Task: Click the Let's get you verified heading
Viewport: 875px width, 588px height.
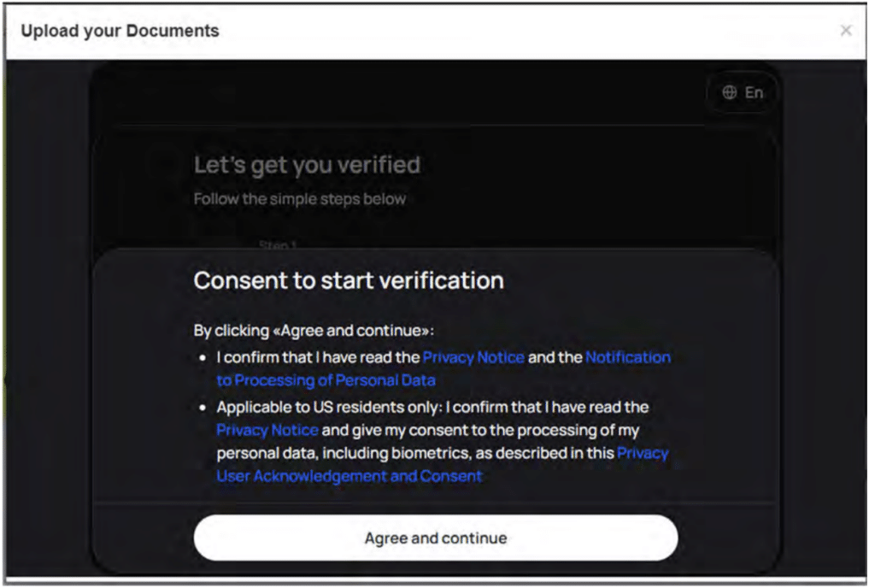Action: tap(307, 165)
